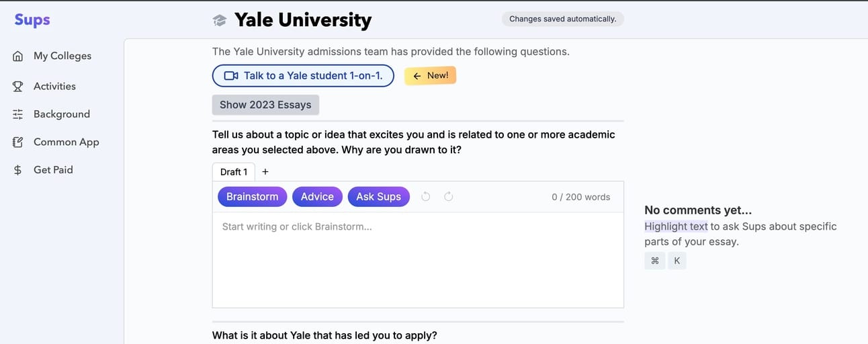868x344 pixels.
Task: Click the Get Paid dollar icon
Action: coord(18,170)
